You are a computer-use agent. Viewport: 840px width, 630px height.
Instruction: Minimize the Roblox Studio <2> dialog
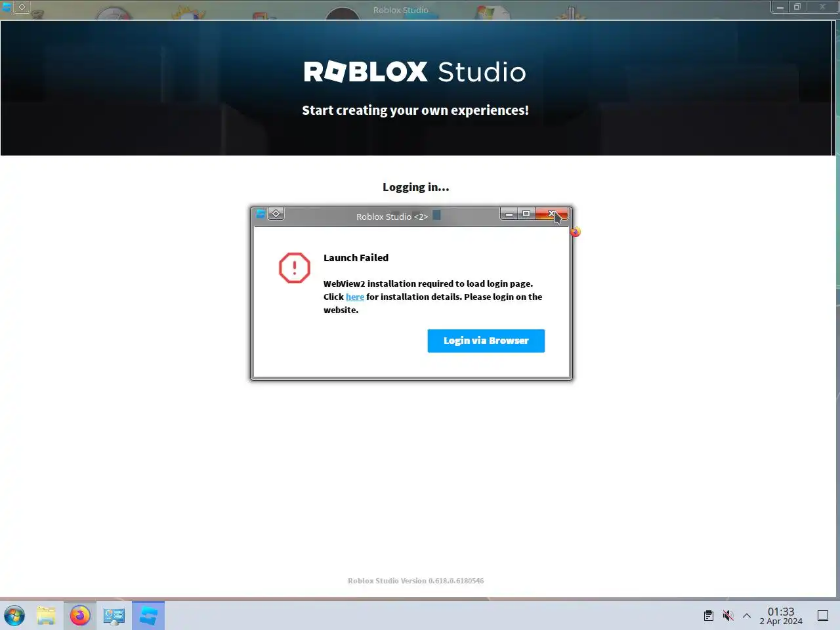tap(509, 214)
